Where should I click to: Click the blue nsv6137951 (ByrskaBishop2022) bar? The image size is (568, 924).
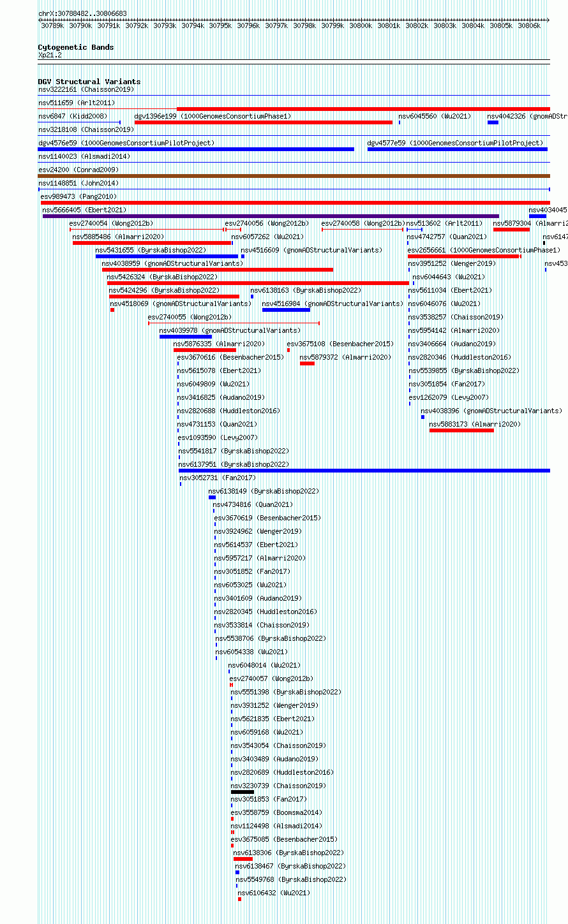364,471
